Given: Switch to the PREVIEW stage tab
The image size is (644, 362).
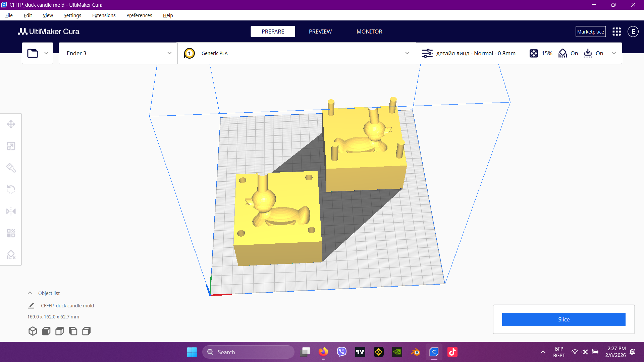Looking at the screenshot, I should point(320,32).
